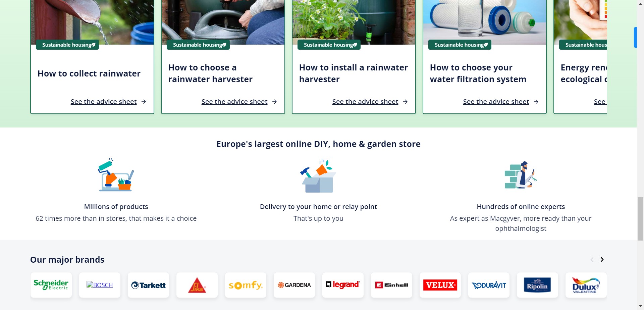Screen dimensions: 644x310
Task: Open the Tarkett brand logo
Action: [x=148, y=285]
